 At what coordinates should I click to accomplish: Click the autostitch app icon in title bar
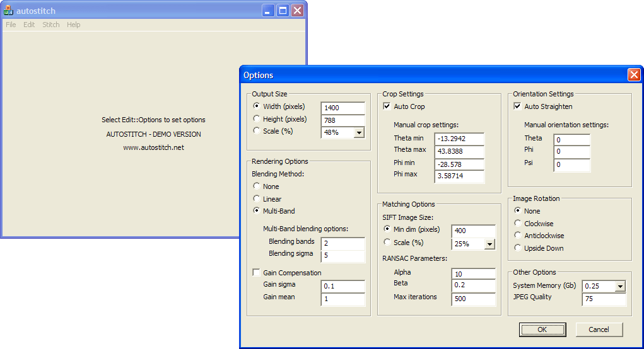(8, 11)
